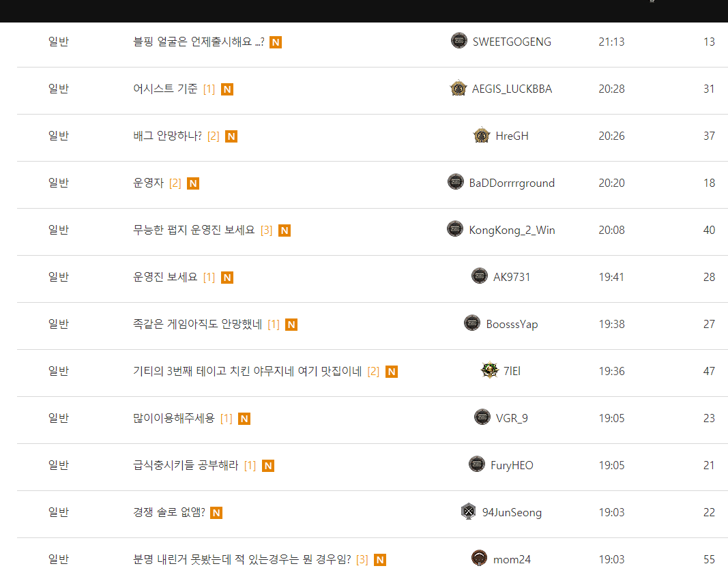Open author profile AK9731
The image size is (728, 579).
tap(512, 277)
